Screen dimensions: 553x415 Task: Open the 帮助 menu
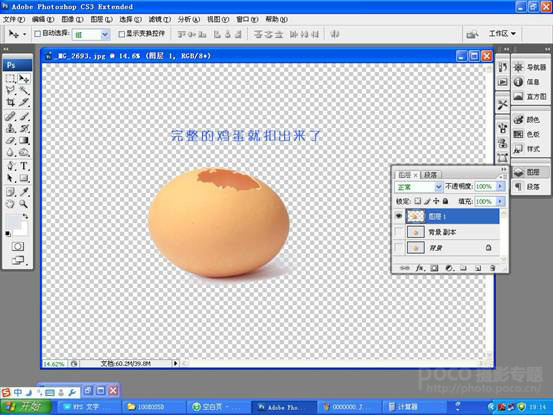276,19
